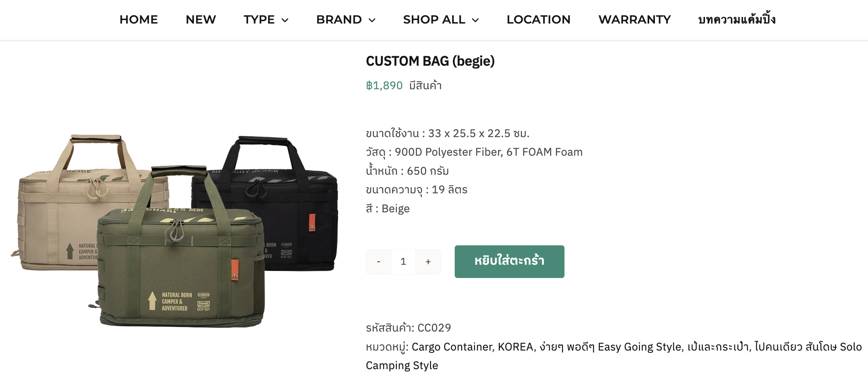Click the quantity input field
868x376 pixels.
403,262
